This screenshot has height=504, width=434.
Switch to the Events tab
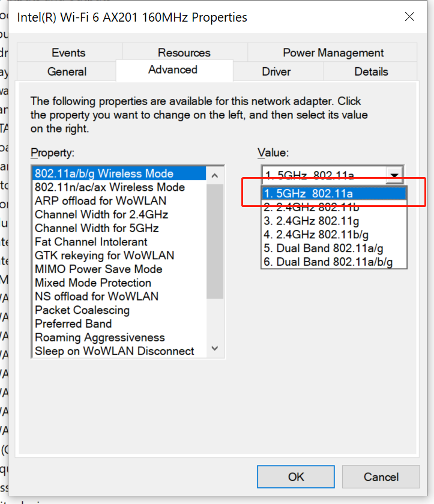(68, 52)
